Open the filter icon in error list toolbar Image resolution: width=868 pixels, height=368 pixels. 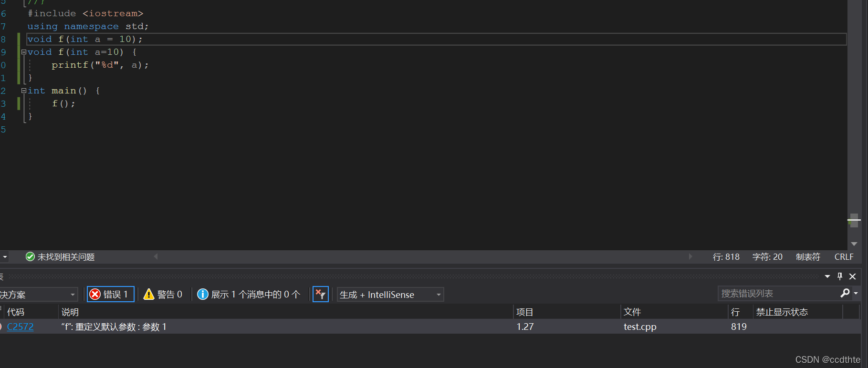(x=321, y=294)
